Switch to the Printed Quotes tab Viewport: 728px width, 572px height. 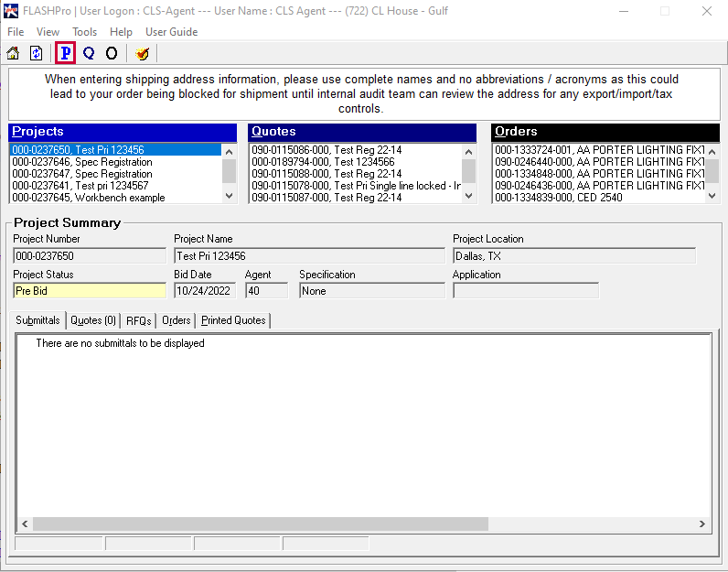(233, 320)
